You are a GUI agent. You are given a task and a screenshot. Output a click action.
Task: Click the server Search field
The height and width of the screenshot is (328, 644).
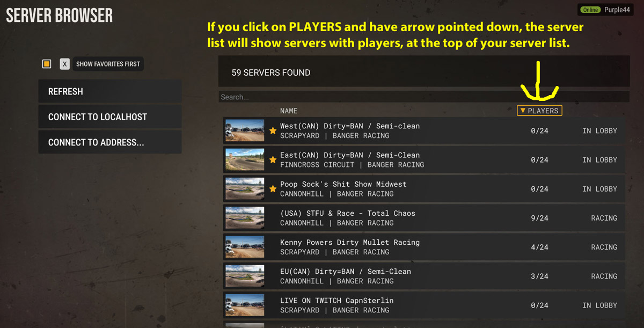click(423, 97)
